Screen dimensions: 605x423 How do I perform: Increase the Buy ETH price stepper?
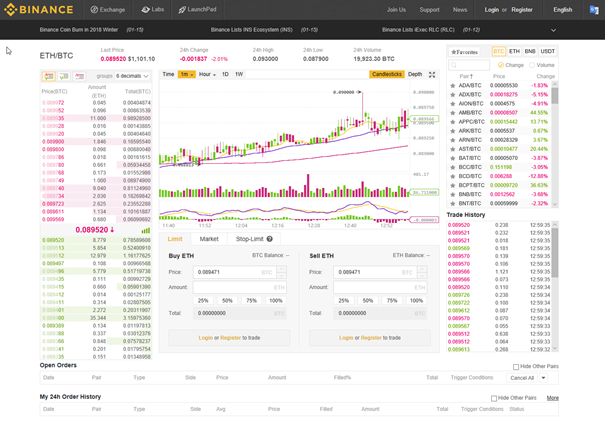tap(282, 269)
